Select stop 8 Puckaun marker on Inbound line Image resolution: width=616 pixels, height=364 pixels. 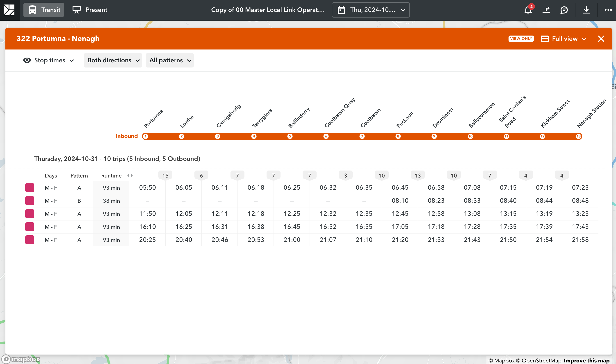[398, 136]
